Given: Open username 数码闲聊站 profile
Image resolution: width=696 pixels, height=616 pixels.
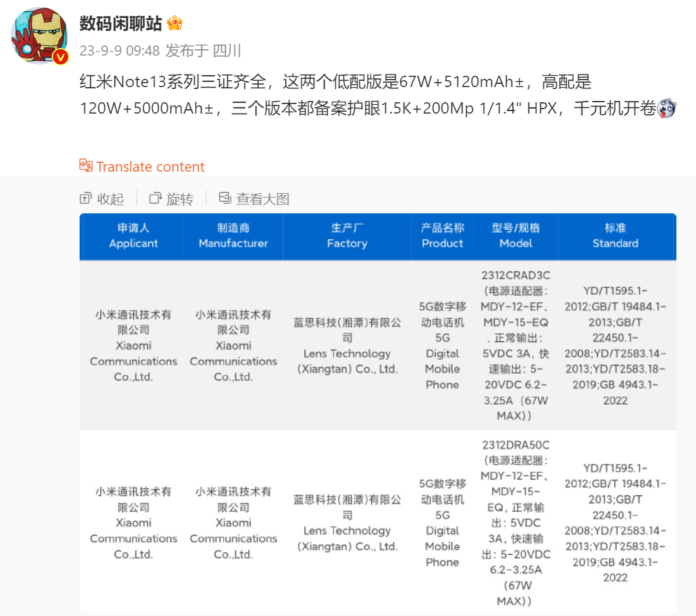Looking at the screenshot, I should tap(121, 23).
